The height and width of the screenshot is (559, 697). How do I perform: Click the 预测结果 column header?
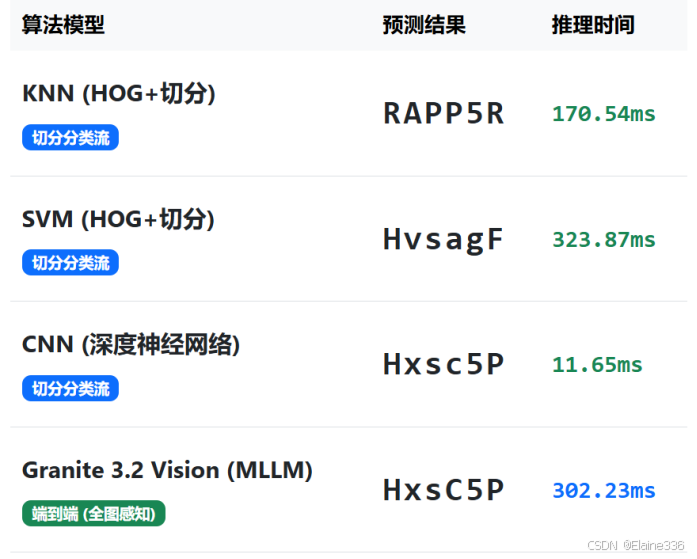point(424,25)
